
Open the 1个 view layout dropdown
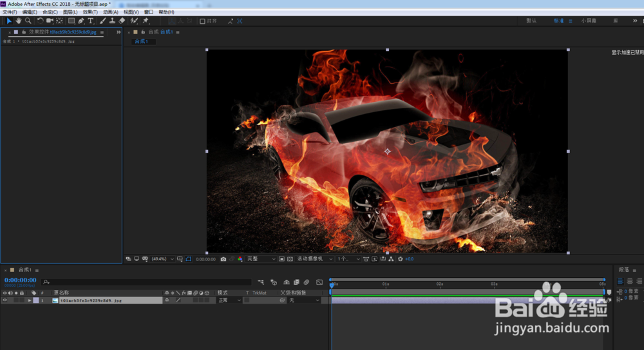coord(348,259)
